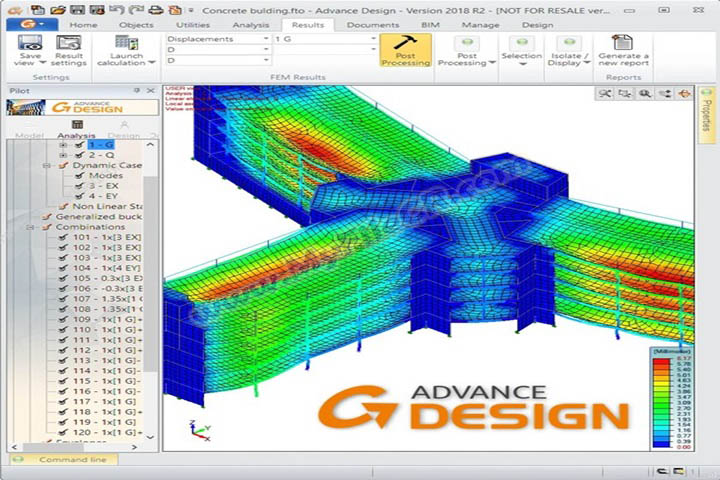Open the Displacements result type dropdown
This screenshot has width=720, height=480.
point(266,39)
